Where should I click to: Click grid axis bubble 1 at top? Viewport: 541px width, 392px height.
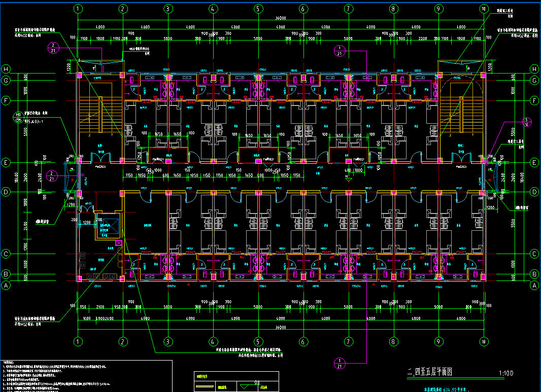point(78,9)
